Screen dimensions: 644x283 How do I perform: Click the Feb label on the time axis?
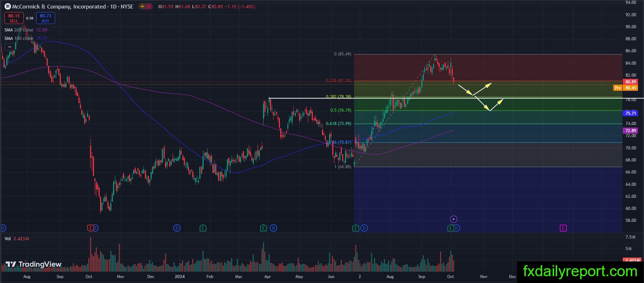(210, 277)
